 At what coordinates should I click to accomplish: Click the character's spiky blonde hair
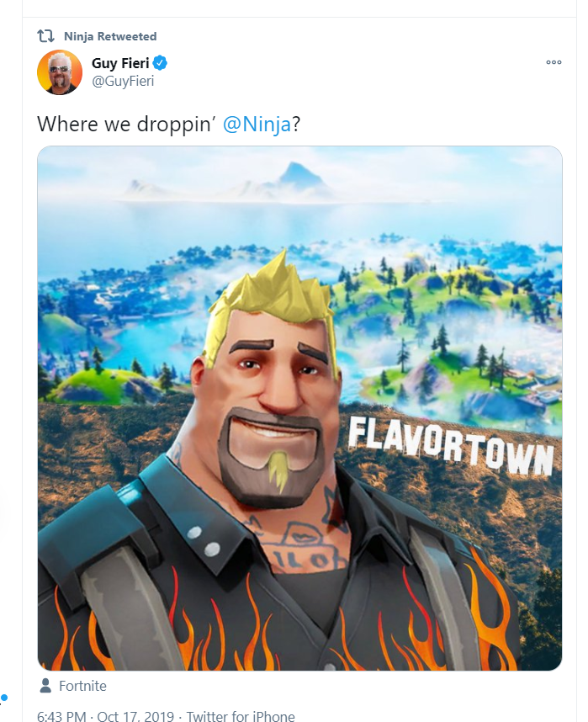pos(272,295)
